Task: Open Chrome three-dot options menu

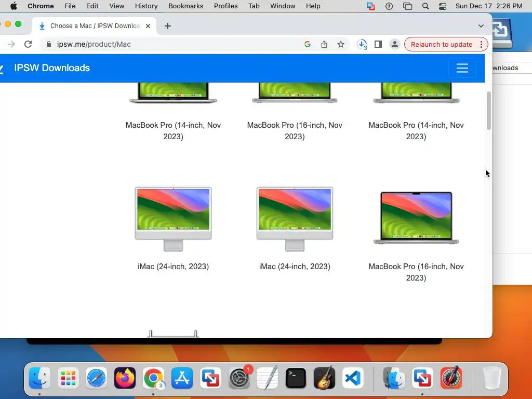Action: (x=481, y=44)
